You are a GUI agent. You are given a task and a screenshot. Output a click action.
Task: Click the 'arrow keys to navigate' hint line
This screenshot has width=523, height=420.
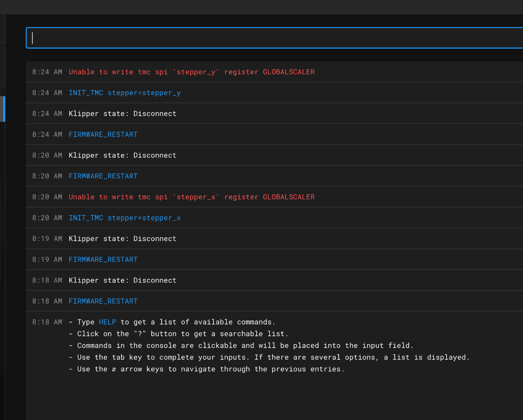pos(207,369)
